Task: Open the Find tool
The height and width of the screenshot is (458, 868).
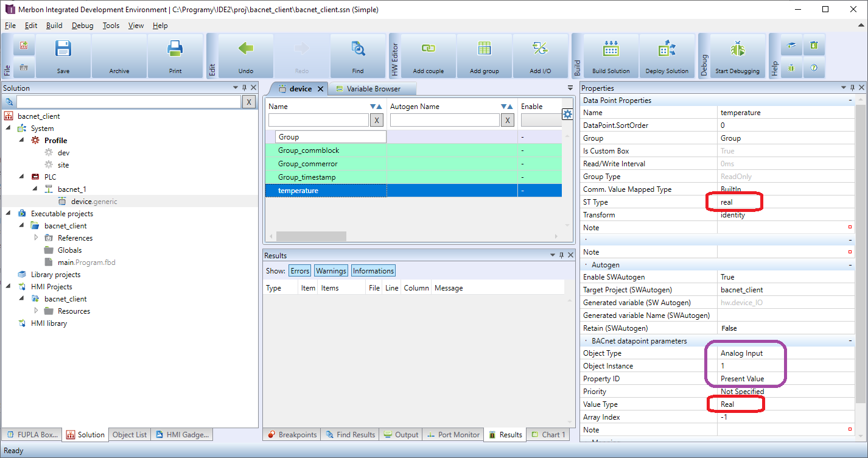Action: tap(358, 55)
